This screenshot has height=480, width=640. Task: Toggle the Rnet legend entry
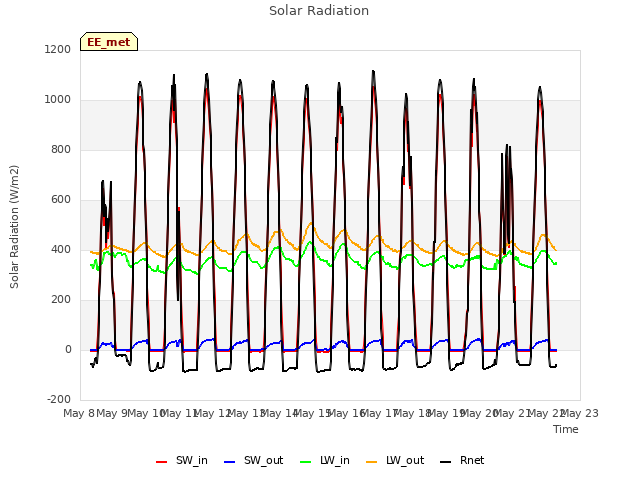pos(462,460)
